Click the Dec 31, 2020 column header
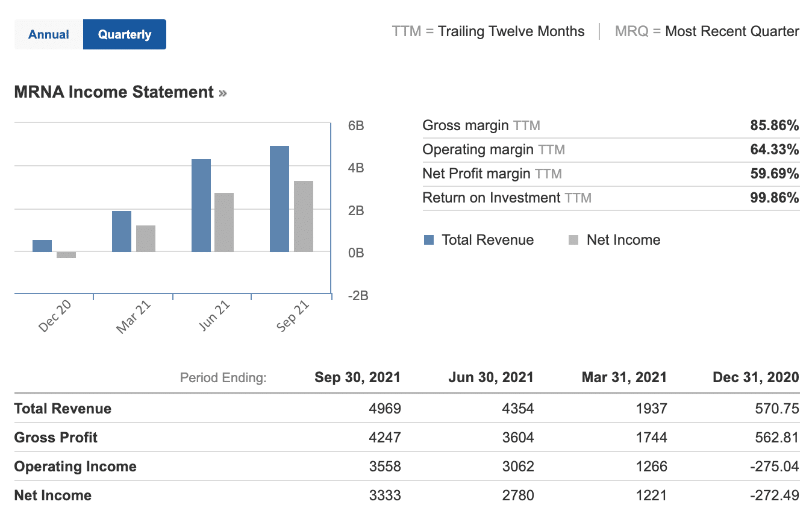The image size is (812, 522). 756,377
